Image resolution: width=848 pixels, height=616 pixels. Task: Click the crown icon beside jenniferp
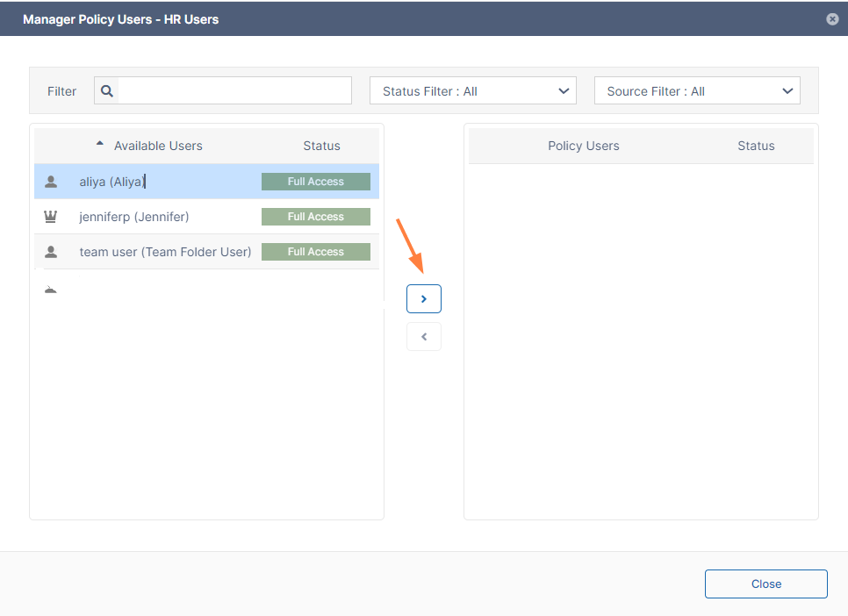click(51, 217)
